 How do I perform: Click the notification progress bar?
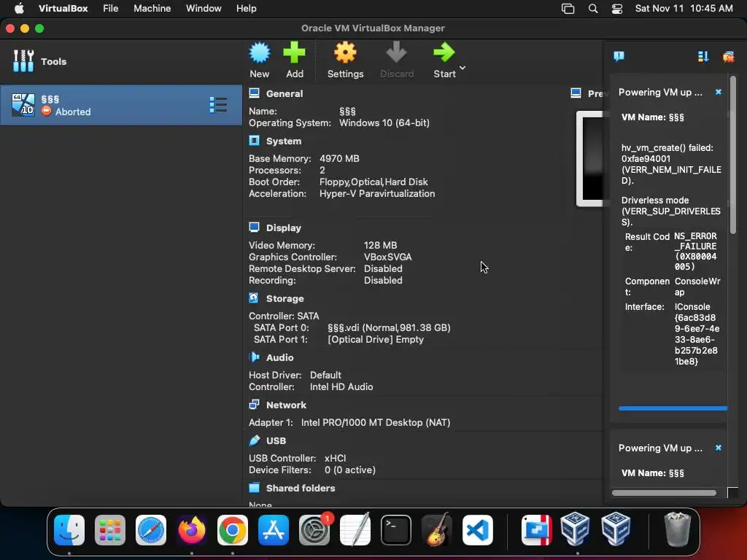click(672, 408)
